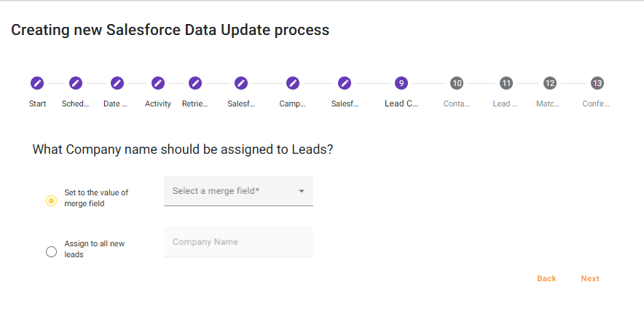Screen dimensions: 644x333
Task: Click into the Company Name input field
Action: [x=238, y=242]
